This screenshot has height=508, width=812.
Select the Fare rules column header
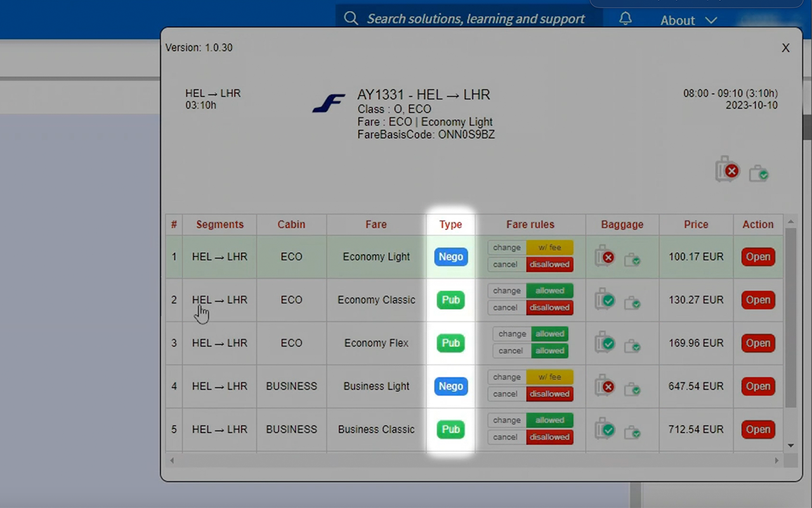point(530,224)
